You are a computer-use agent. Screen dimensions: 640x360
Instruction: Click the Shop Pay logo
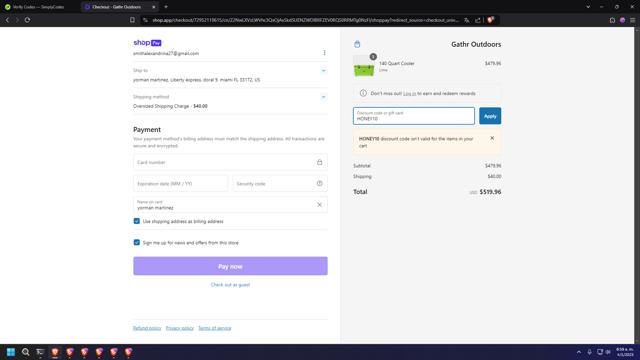point(147,42)
